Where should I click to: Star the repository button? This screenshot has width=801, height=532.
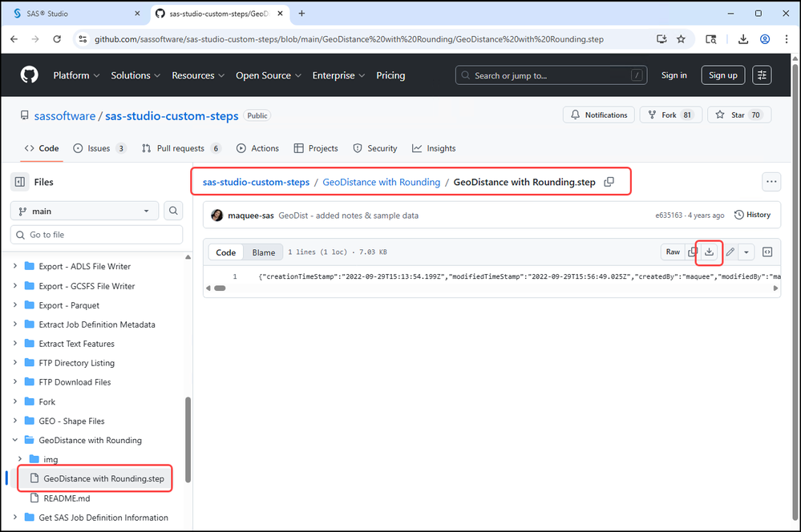[739, 115]
